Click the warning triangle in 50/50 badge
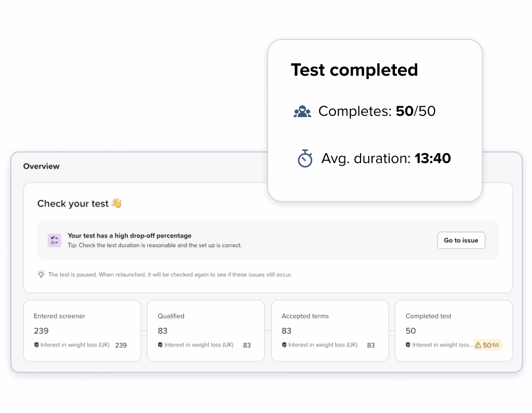The image size is (532, 413). click(478, 345)
